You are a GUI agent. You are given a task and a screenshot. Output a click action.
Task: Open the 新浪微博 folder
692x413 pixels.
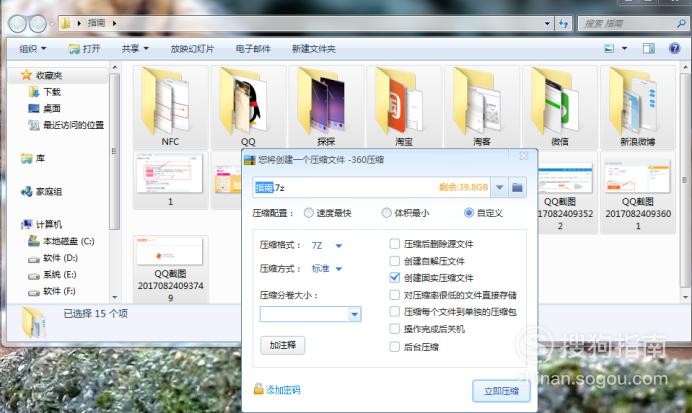pos(637,107)
